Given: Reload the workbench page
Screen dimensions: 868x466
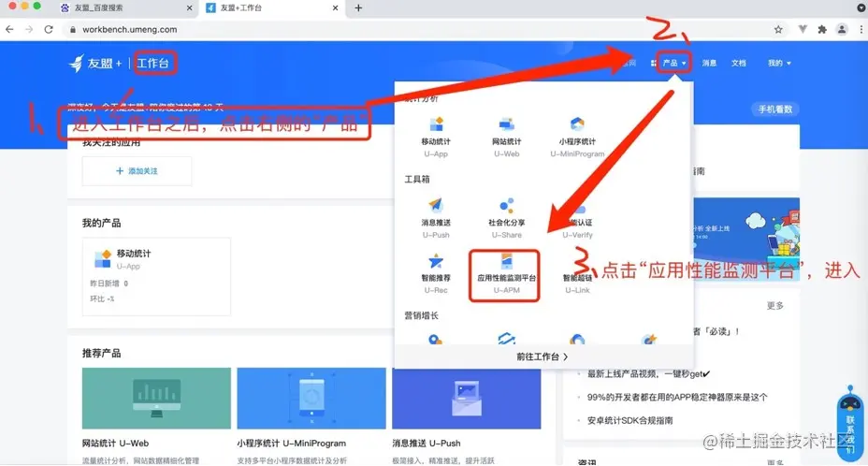Looking at the screenshot, I should click(x=49, y=29).
